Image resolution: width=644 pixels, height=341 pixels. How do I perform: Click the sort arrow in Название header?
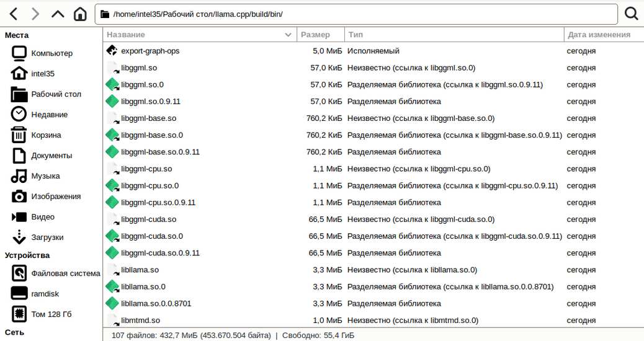(x=288, y=35)
